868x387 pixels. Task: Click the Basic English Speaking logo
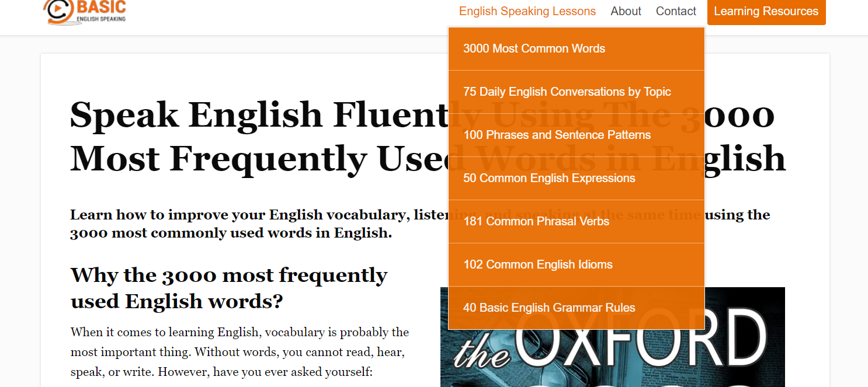85,12
